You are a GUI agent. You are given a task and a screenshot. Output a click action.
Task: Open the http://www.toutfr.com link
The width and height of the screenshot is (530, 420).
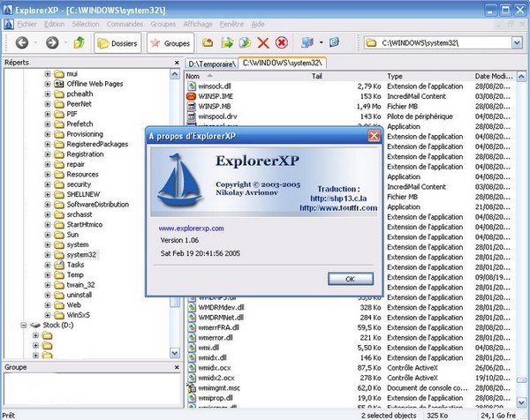coord(338,208)
